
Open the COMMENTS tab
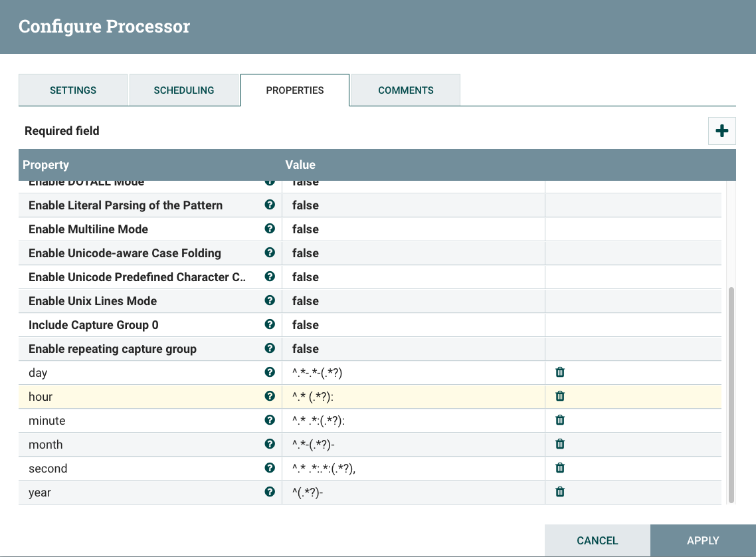click(x=405, y=90)
